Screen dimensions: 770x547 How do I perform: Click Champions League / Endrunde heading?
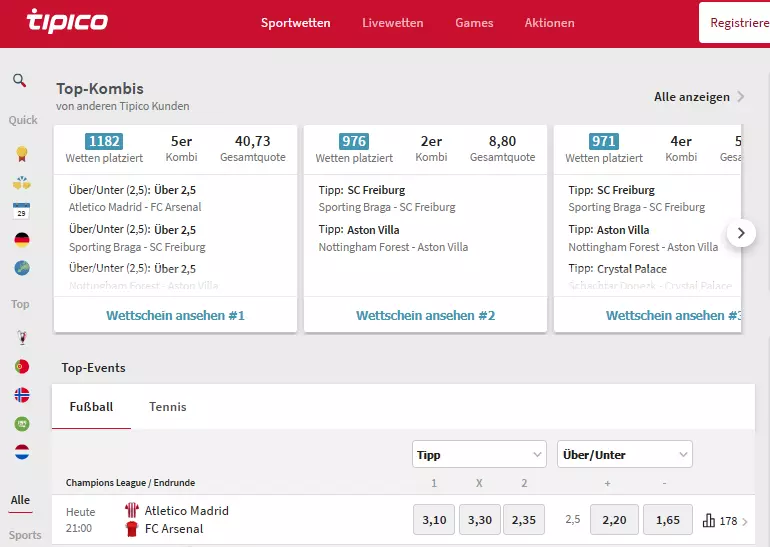[x=130, y=483]
